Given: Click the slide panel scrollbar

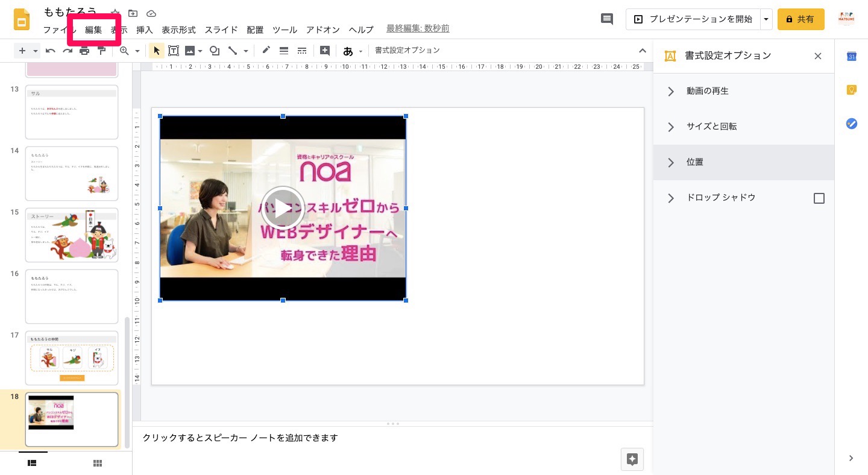Looking at the screenshot, I should pyautogui.click(x=127, y=383).
